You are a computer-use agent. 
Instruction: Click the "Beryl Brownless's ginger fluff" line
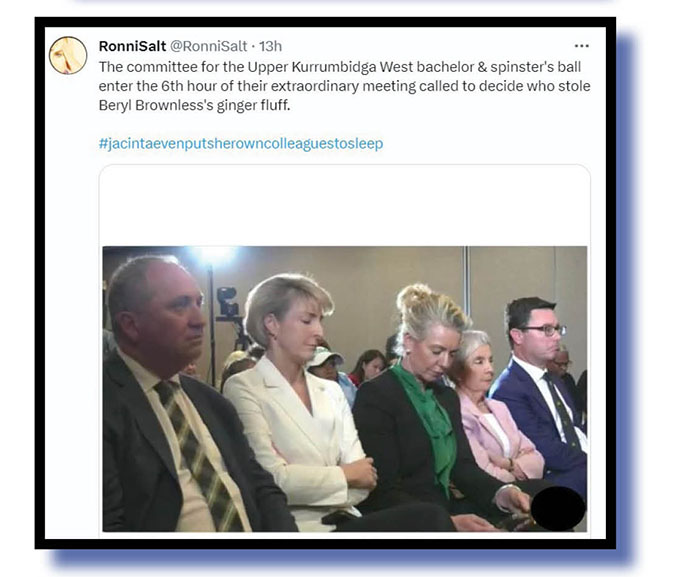(x=194, y=105)
